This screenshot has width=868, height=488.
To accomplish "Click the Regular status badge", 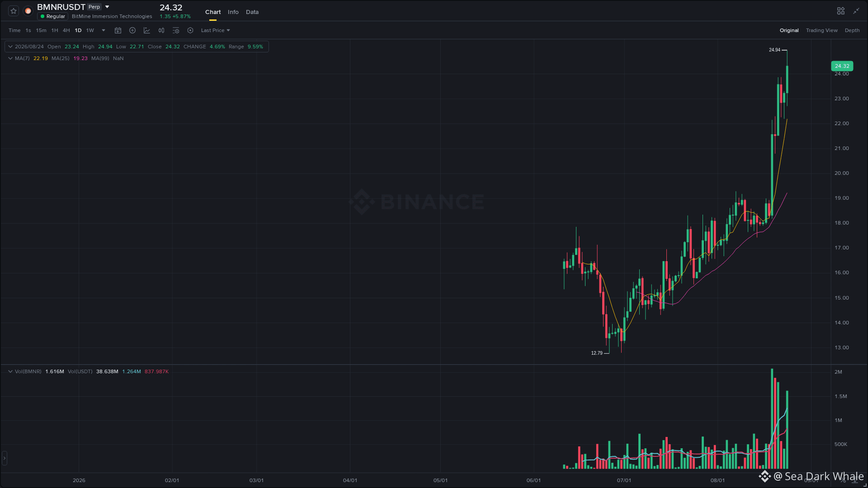I will pos(53,16).
